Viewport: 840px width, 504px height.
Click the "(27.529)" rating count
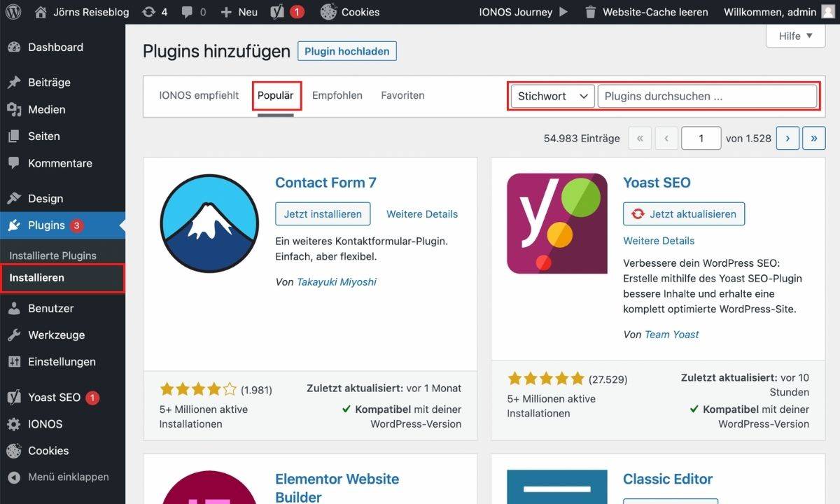(x=608, y=379)
